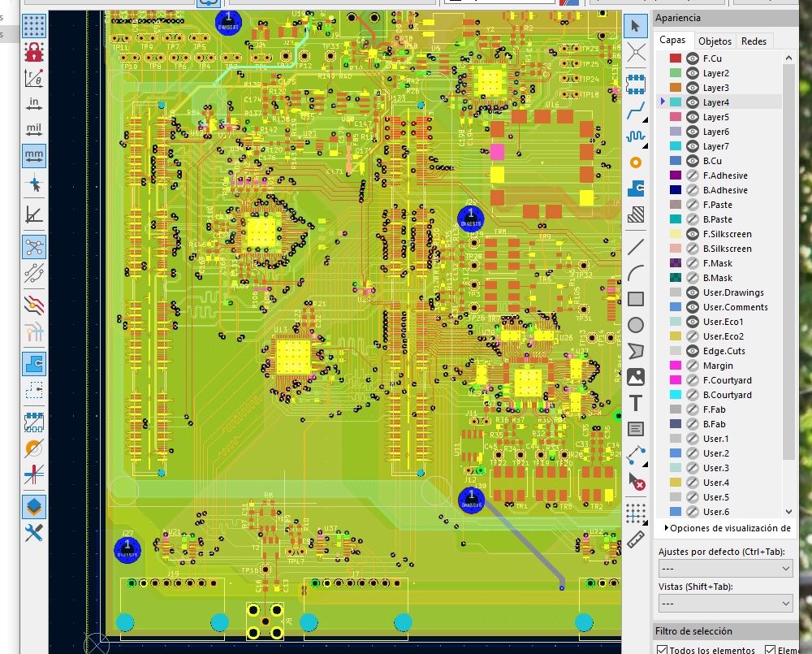This screenshot has height=654, width=812.
Task: Choose the Add Via tool
Action: point(636,162)
